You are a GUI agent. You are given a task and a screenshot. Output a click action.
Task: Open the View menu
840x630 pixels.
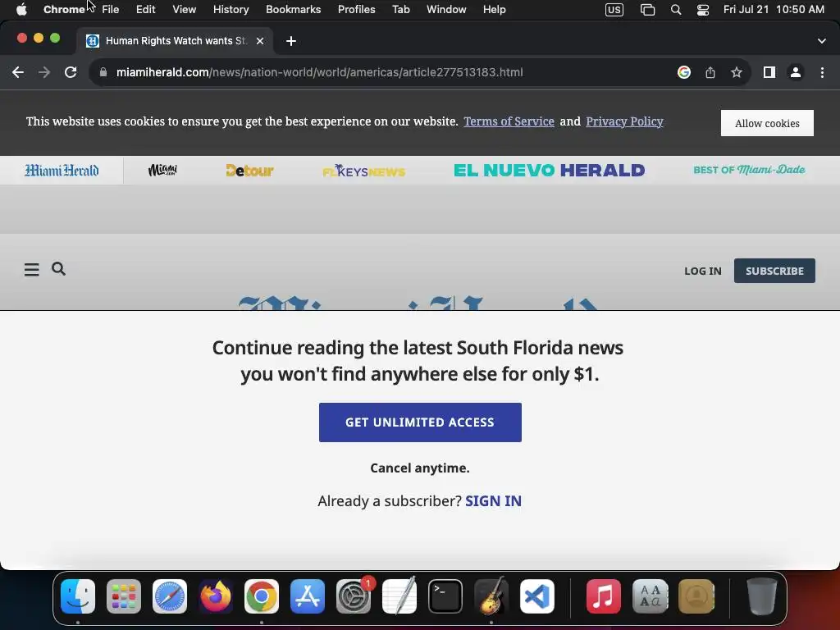185,10
